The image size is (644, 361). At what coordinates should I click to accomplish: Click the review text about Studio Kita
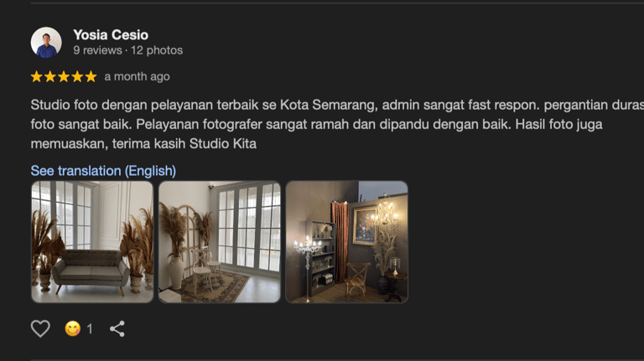(x=337, y=124)
